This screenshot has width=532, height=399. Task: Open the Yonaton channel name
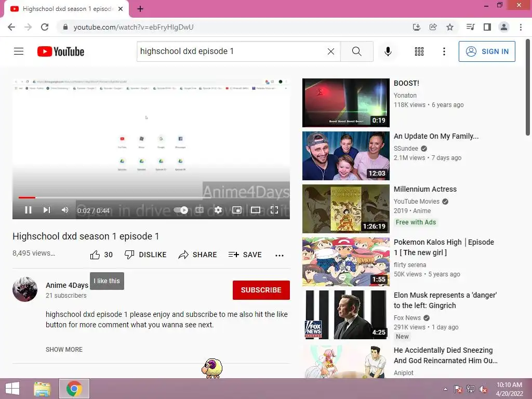(x=405, y=96)
